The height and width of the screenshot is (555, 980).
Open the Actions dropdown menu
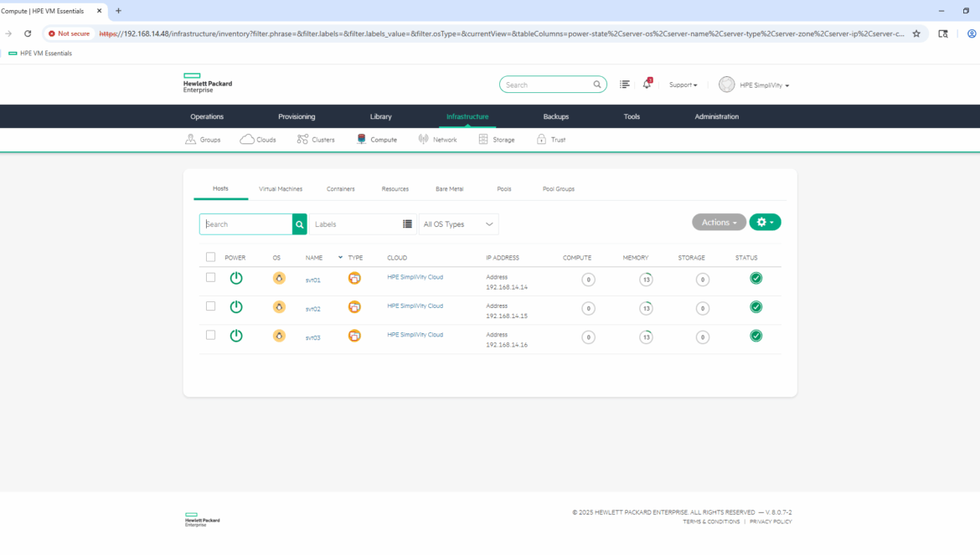[x=719, y=222]
